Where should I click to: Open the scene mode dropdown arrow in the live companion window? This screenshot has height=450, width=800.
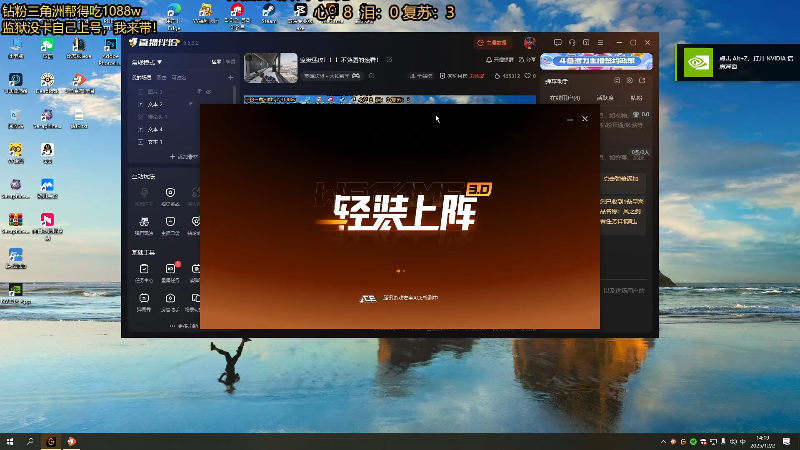160,62
